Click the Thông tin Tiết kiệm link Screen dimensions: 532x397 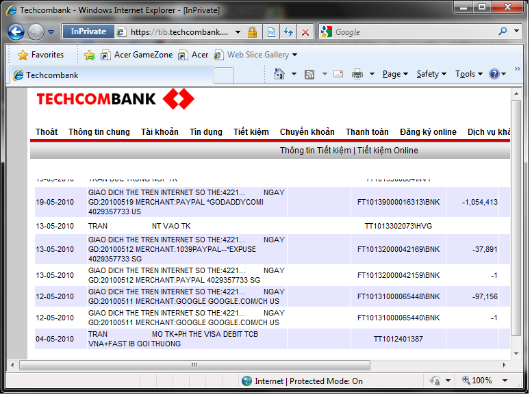pos(316,151)
